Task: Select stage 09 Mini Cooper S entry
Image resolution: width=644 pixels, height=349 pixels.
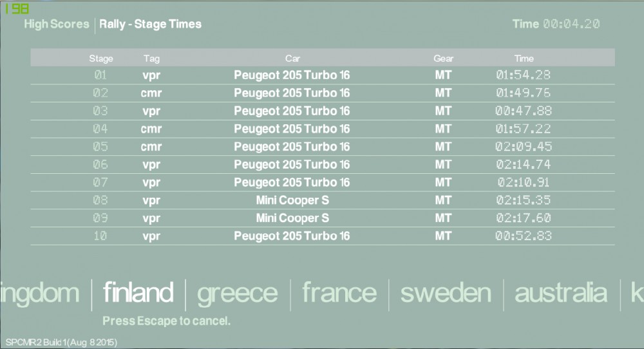Action: coord(292,218)
